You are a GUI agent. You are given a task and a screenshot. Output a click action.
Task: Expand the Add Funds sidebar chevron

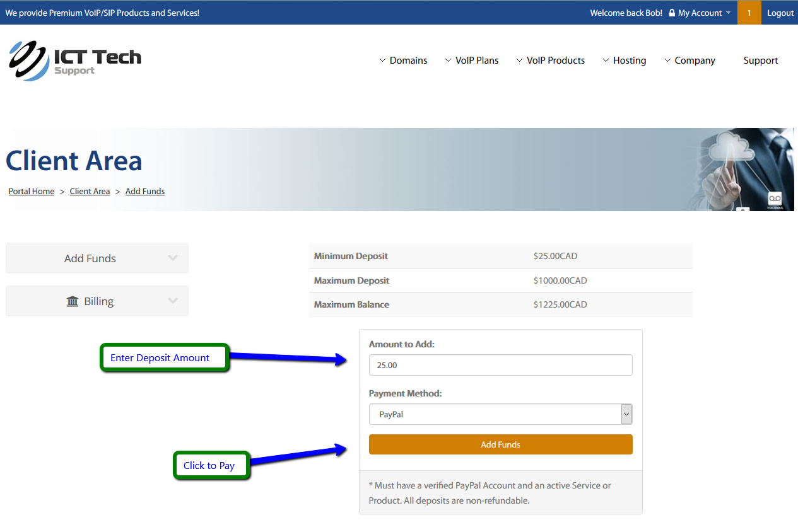(x=173, y=258)
